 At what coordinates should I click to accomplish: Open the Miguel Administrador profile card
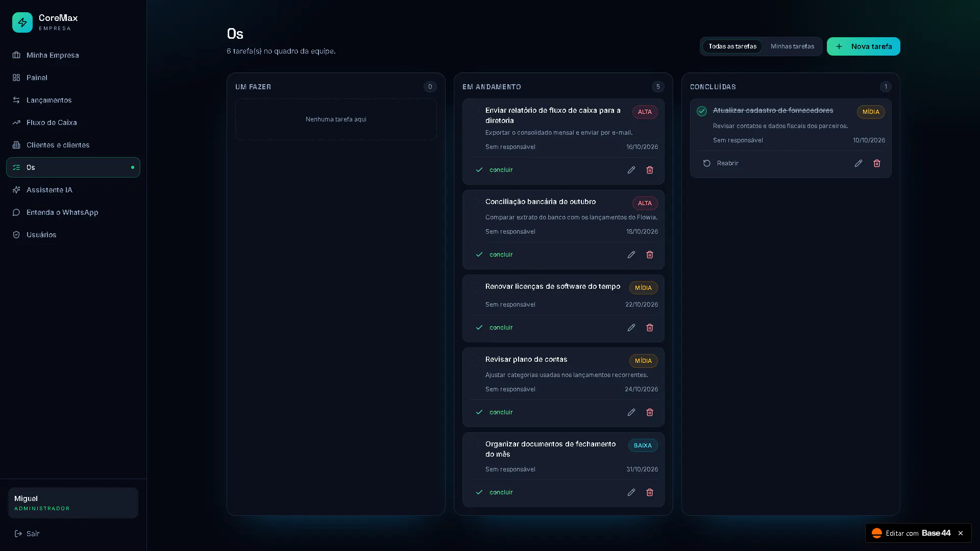click(73, 503)
